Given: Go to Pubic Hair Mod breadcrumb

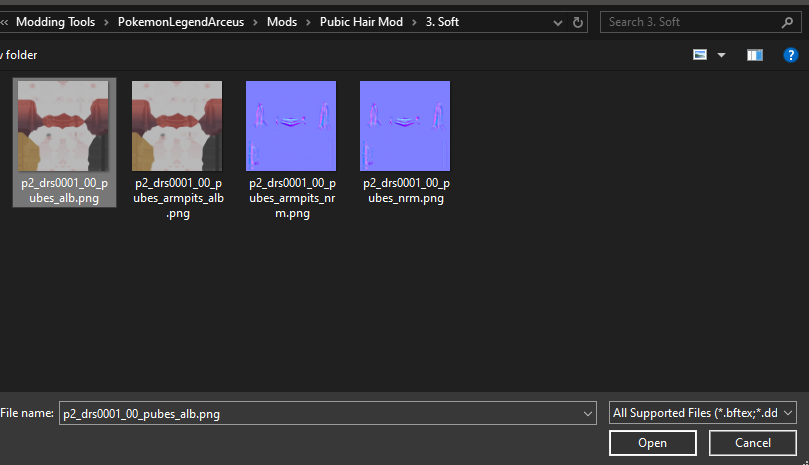Looking at the screenshot, I should (x=361, y=22).
